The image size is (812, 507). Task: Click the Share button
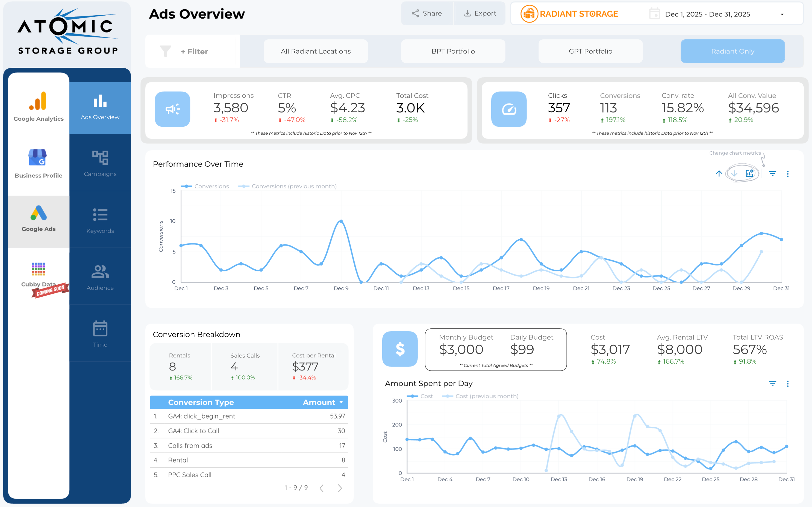point(426,13)
